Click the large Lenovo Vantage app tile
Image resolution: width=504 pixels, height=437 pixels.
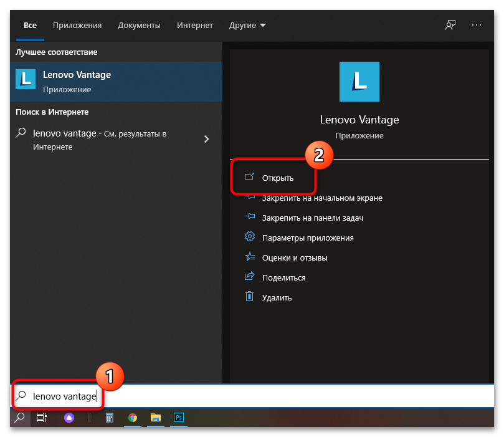(359, 82)
